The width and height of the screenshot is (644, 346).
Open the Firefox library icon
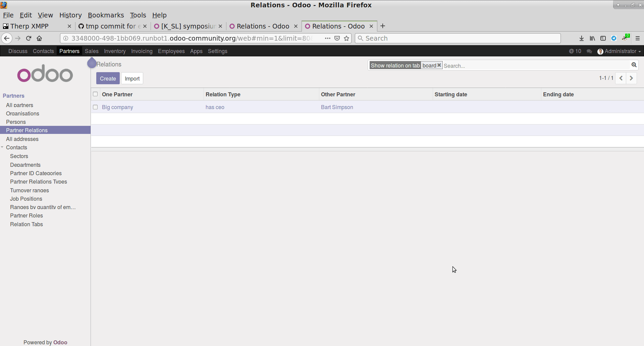coord(592,38)
